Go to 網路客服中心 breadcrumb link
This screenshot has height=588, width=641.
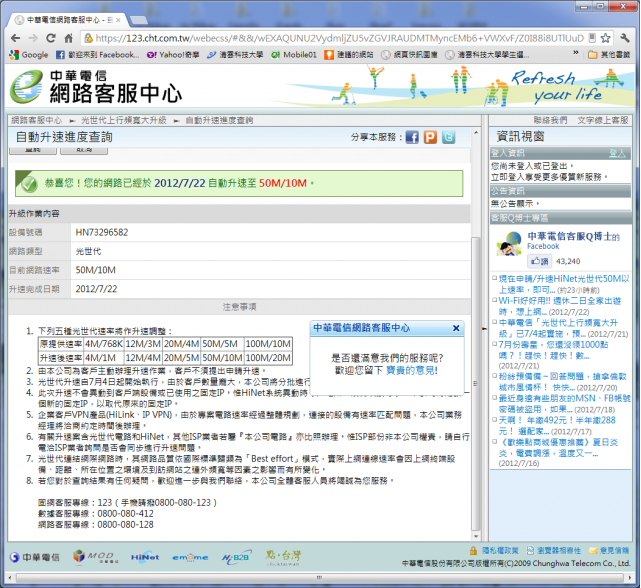coord(36,120)
